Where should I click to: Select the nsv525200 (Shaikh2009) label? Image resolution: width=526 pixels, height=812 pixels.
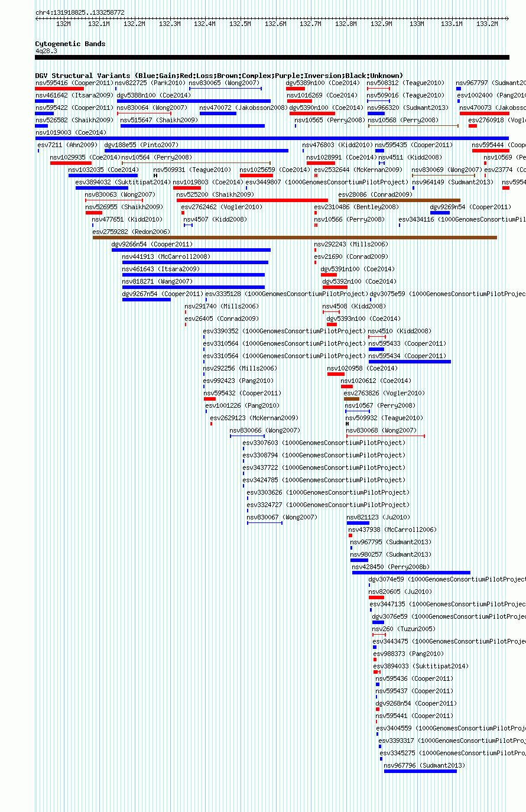tap(215, 194)
